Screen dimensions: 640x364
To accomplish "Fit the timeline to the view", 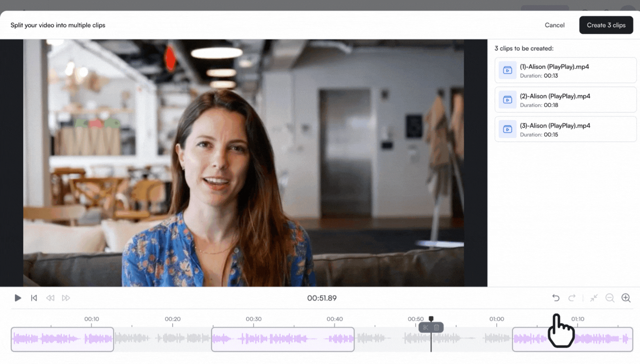I will [x=594, y=298].
